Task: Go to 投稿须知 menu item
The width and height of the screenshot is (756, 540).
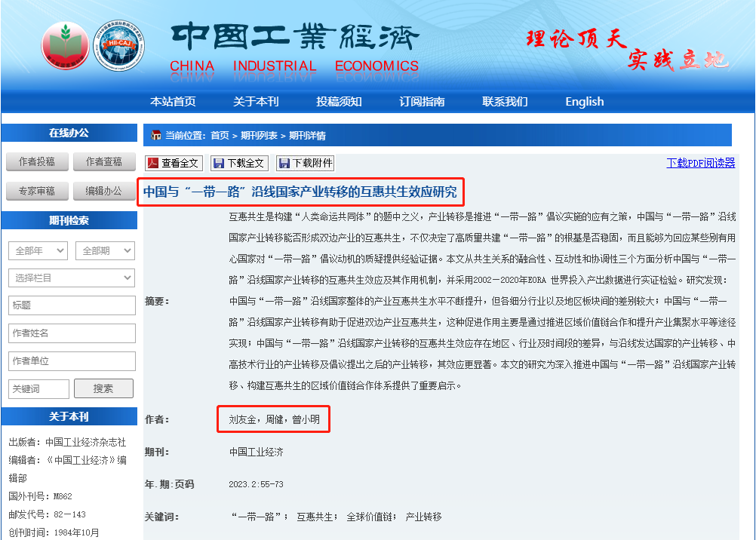Action: [339, 102]
